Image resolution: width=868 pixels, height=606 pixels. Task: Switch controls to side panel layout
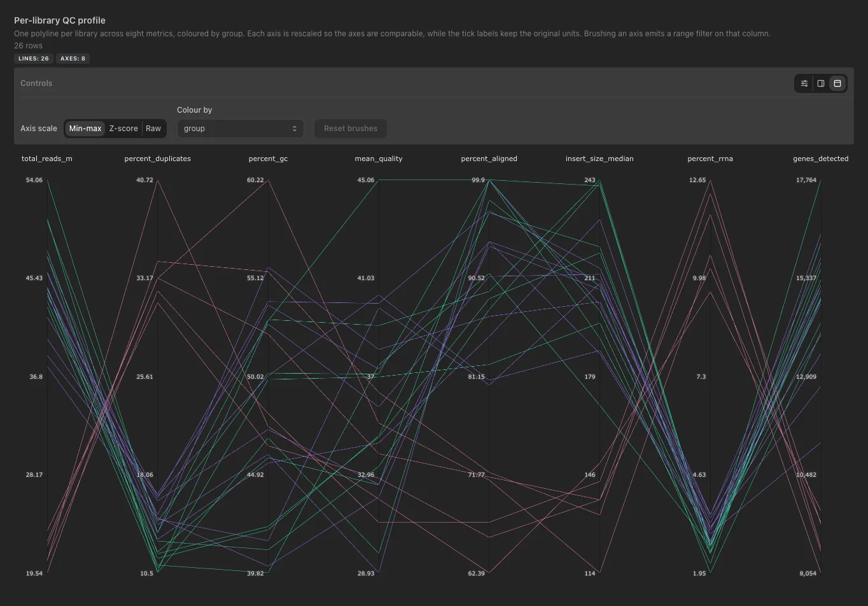(x=821, y=83)
